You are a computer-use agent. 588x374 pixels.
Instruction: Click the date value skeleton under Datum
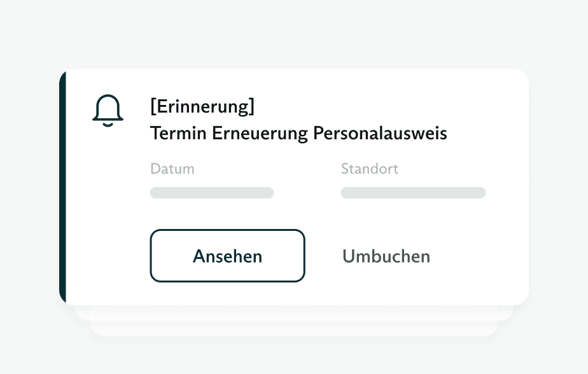tap(212, 193)
